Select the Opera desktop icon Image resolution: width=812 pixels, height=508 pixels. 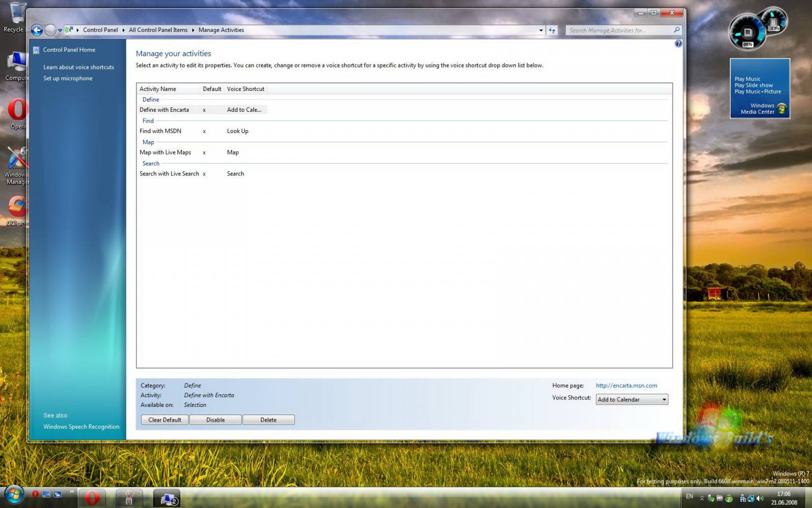(17, 113)
